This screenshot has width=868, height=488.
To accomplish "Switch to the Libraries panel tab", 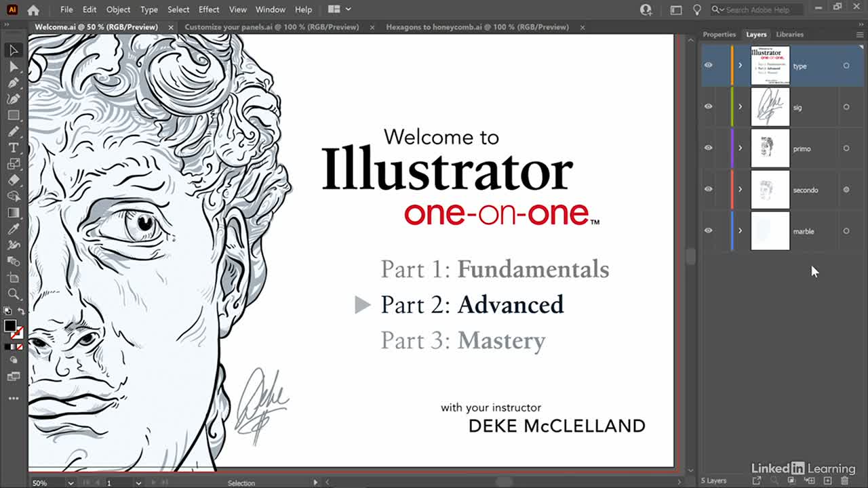I will 789,35.
